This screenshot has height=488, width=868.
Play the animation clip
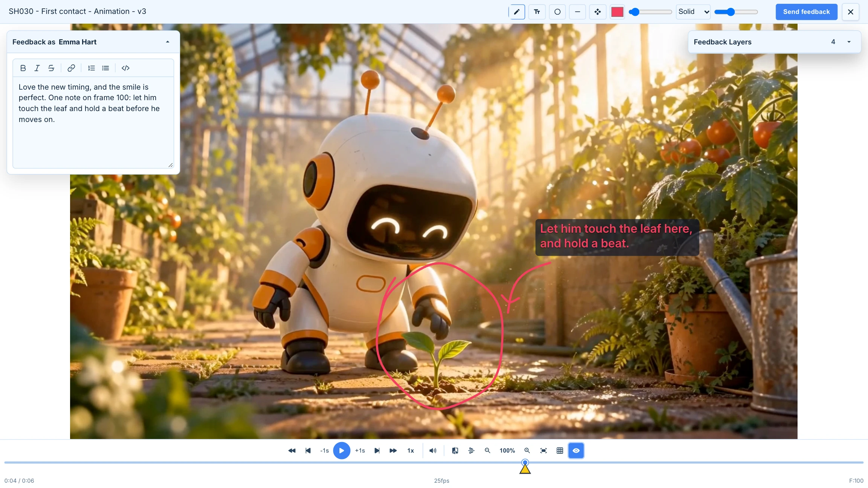point(342,451)
